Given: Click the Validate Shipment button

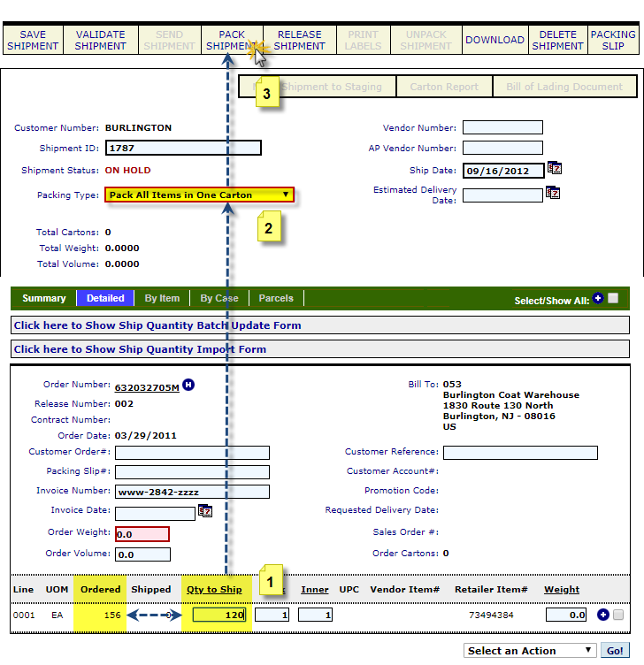Looking at the screenshot, I should [101, 40].
